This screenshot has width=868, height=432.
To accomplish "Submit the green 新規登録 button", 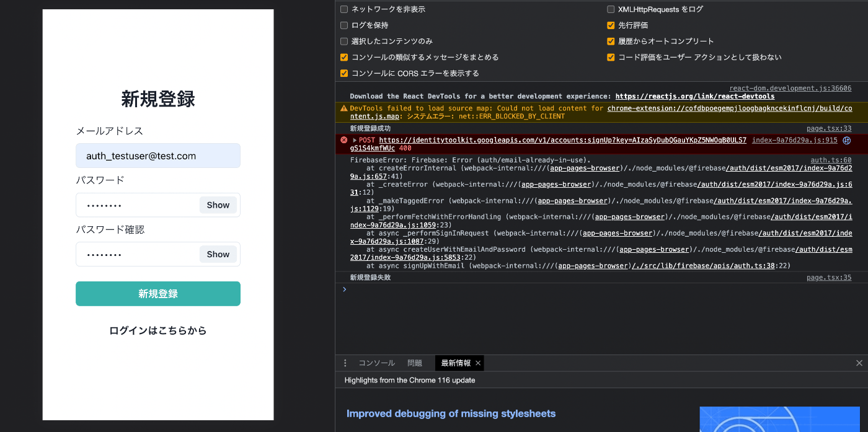I will [158, 294].
